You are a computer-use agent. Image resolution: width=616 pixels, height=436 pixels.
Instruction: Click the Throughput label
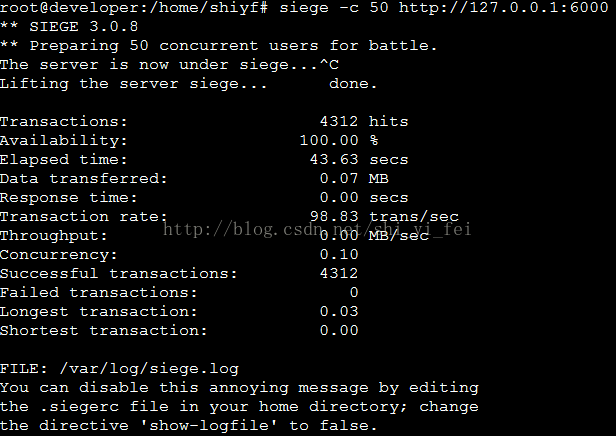[x=53, y=236]
